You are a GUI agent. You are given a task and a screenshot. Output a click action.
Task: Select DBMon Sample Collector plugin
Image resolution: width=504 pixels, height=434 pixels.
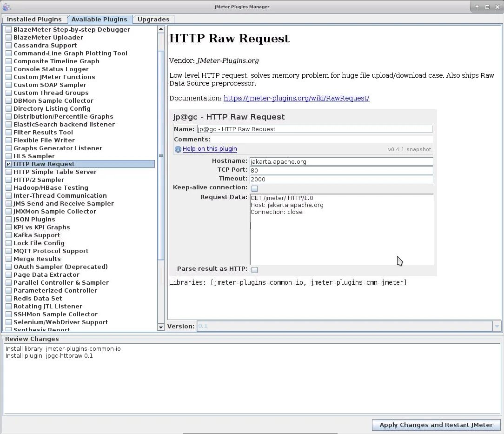click(x=53, y=100)
